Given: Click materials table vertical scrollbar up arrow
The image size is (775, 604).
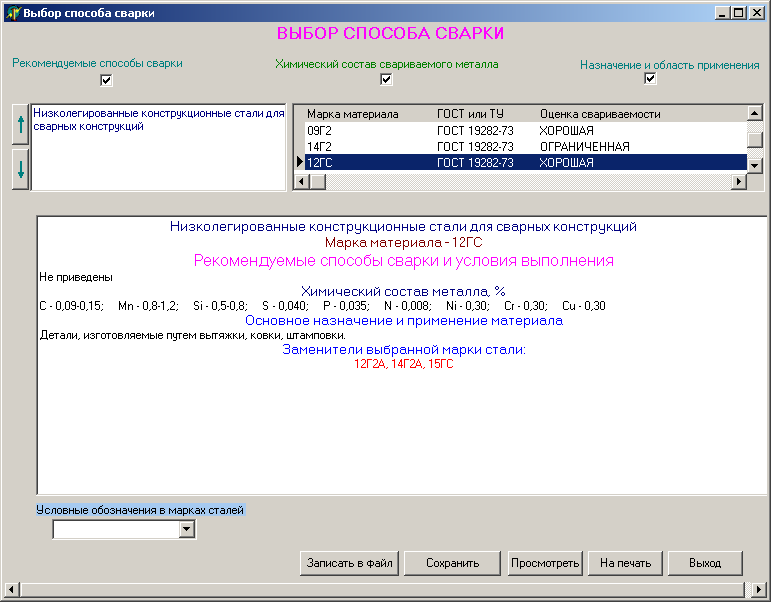Looking at the screenshot, I should tap(754, 113).
